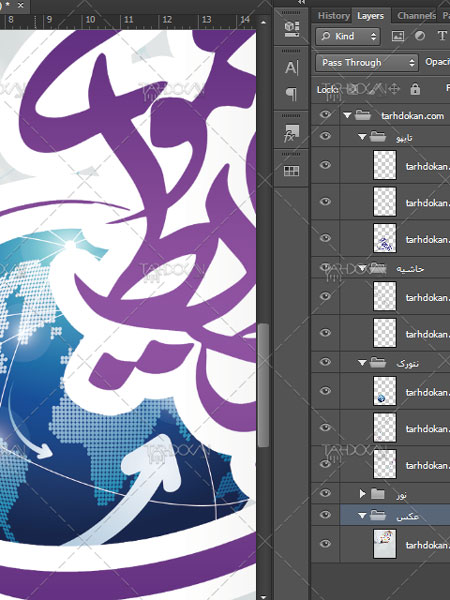Filter layers by pixel layers icon
The height and width of the screenshot is (600, 450).
click(x=398, y=36)
